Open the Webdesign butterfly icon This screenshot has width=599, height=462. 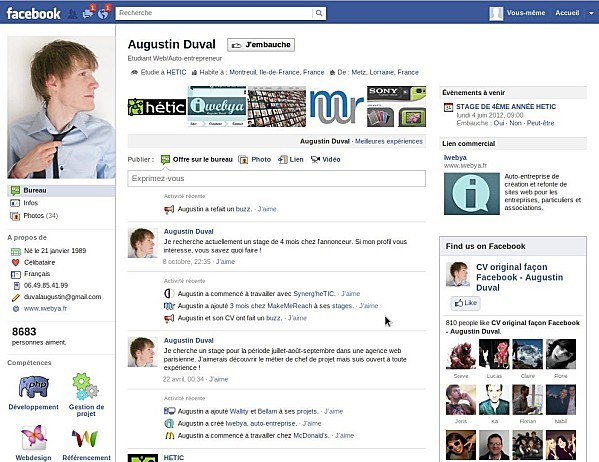click(34, 437)
